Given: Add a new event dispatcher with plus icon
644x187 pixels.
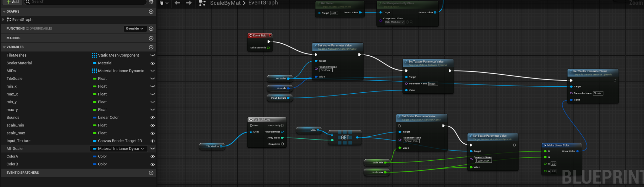Looking at the screenshot, I should (151, 173).
